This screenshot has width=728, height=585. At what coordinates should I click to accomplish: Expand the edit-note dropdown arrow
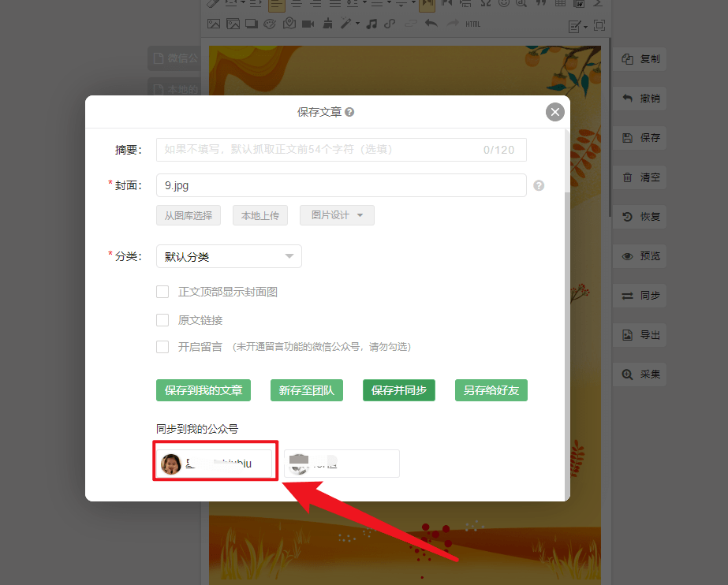(x=585, y=27)
